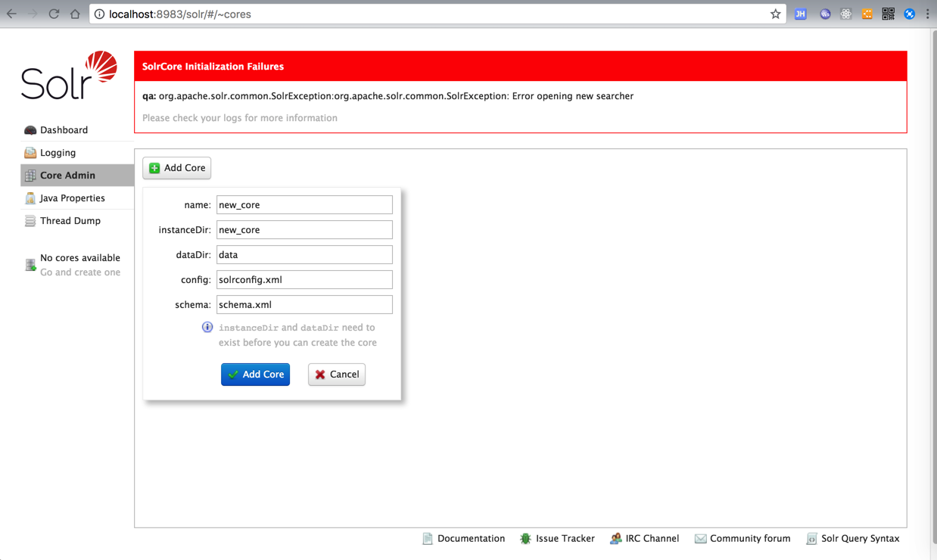Click the Documentation page icon

(428, 539)
